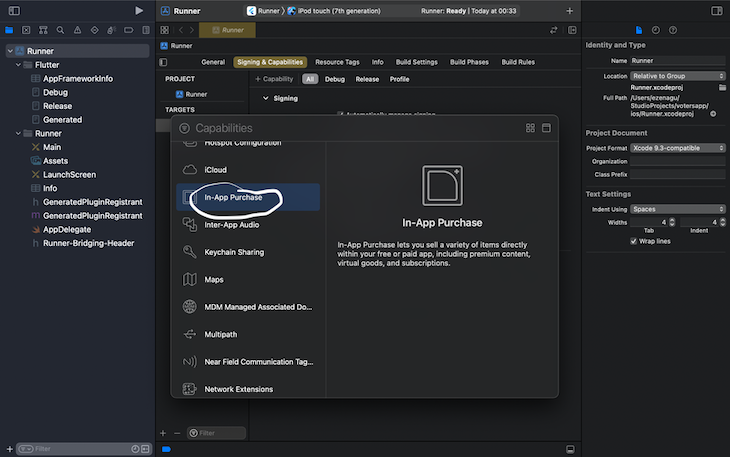Open the Location dropdown
The height and width of the screenshot is (457, 730).
click(678, 75)
